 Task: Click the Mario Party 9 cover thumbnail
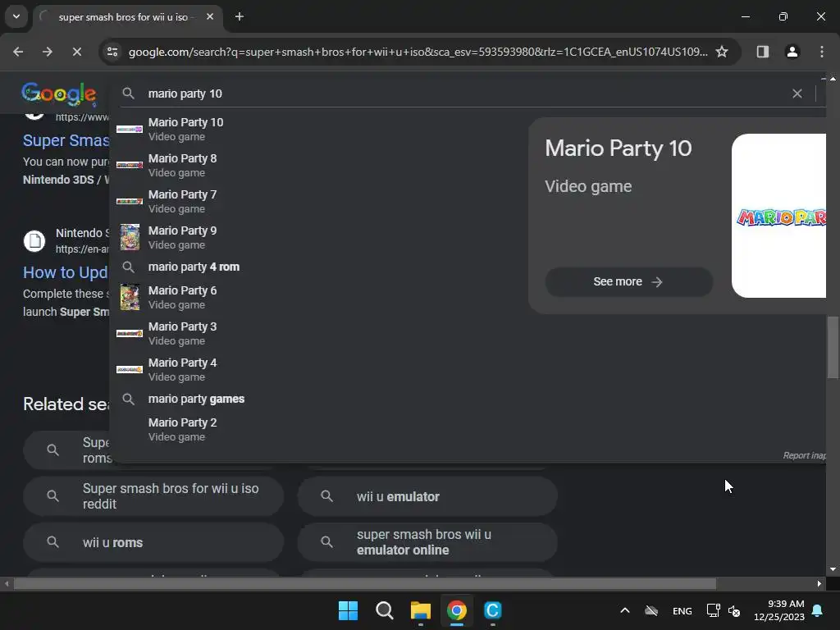coord(130,237)
